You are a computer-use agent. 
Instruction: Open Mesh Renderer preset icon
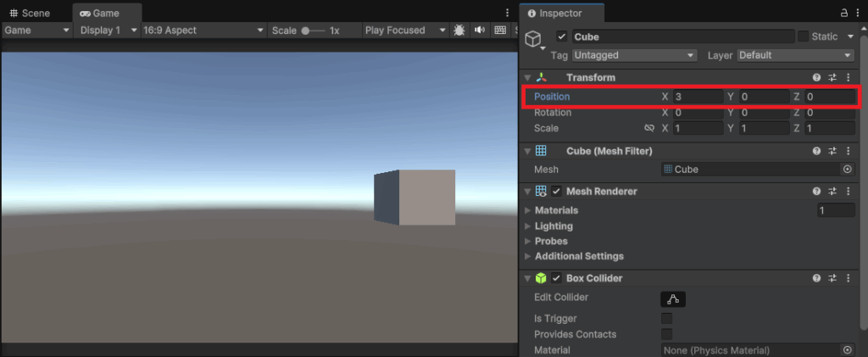pyautogui.click(x=832, y=192)
